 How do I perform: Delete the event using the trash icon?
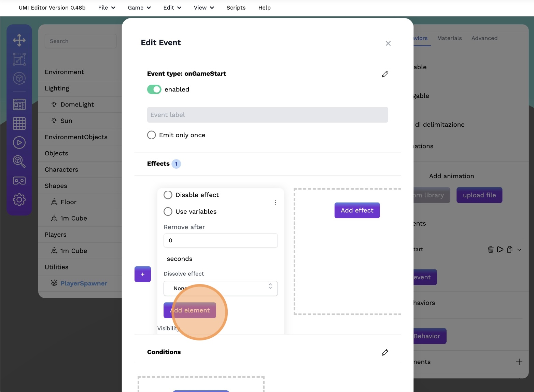tap(491, 249)
